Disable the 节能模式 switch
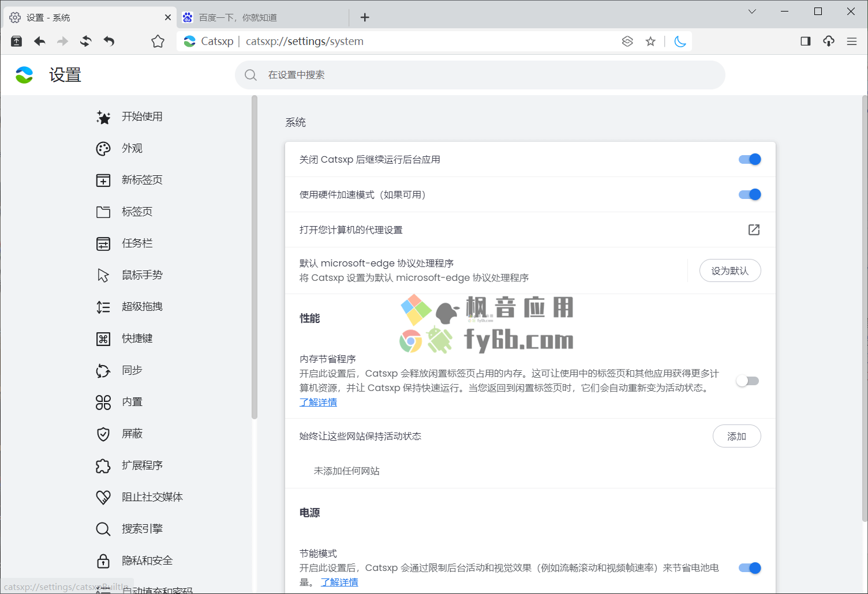The width and height of the screenshot is (868, 594). tap(750, 568)
